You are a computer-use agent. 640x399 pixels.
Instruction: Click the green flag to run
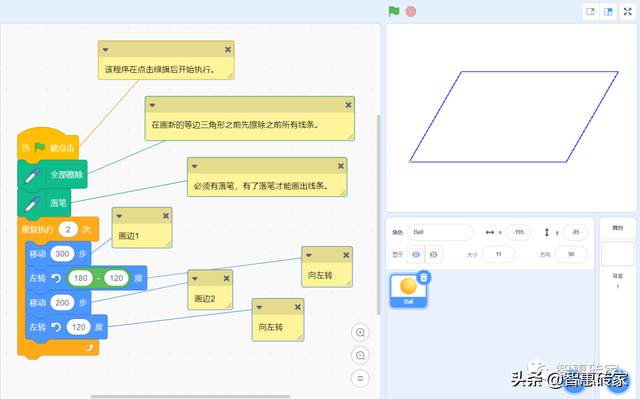(x=394, y=11)
